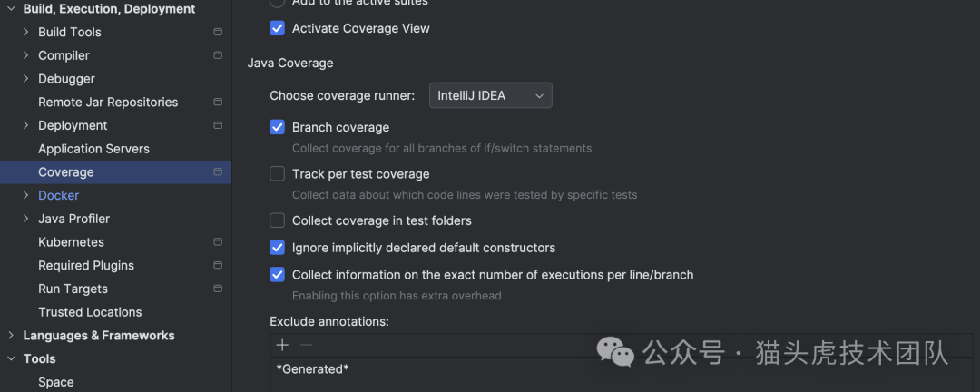The width and height of the screenshot is (980, 392).
Task: Collapse the Tools section
Action: [x=11, y=359]
